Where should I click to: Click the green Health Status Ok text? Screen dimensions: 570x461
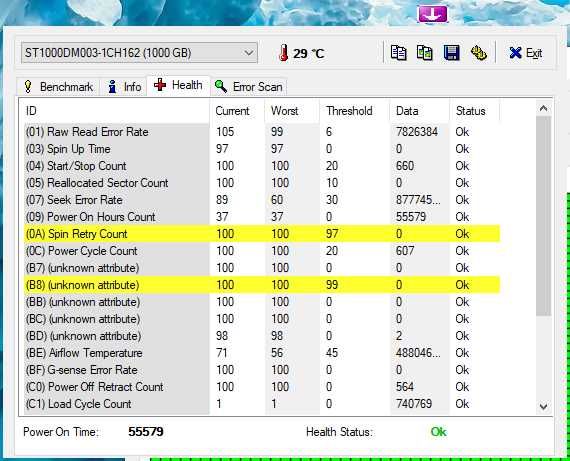pyautogui.click(x=438, y=432)
